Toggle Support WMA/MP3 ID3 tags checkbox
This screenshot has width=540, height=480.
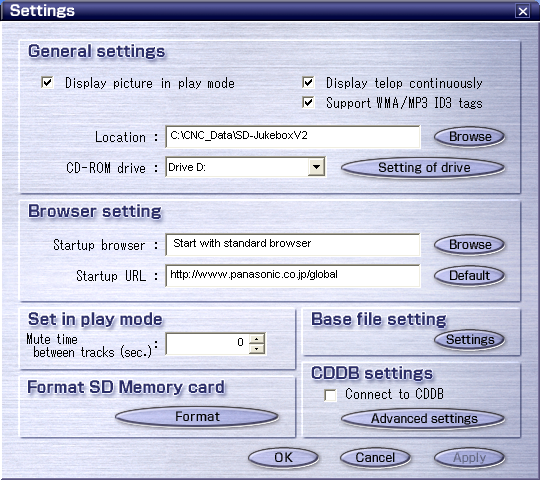[308, 103]
